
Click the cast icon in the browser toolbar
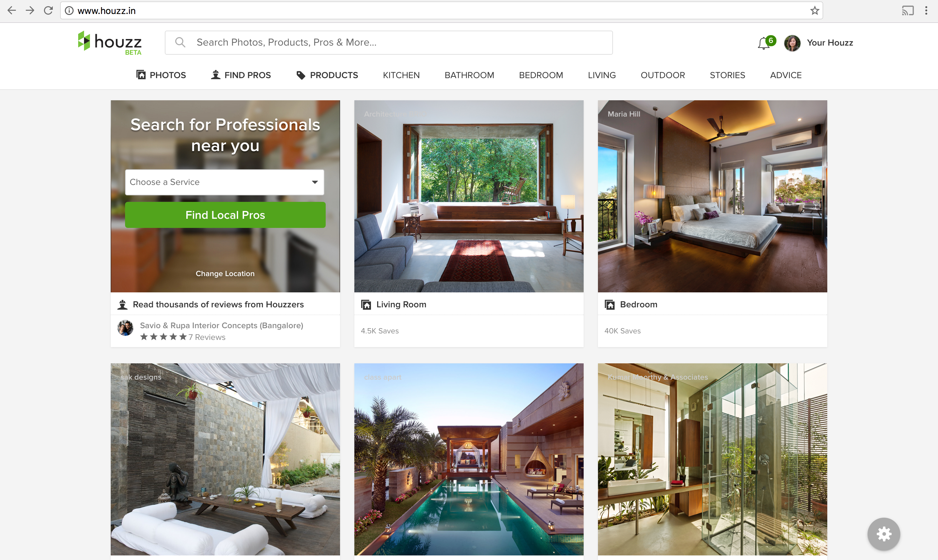coord(908,10)
